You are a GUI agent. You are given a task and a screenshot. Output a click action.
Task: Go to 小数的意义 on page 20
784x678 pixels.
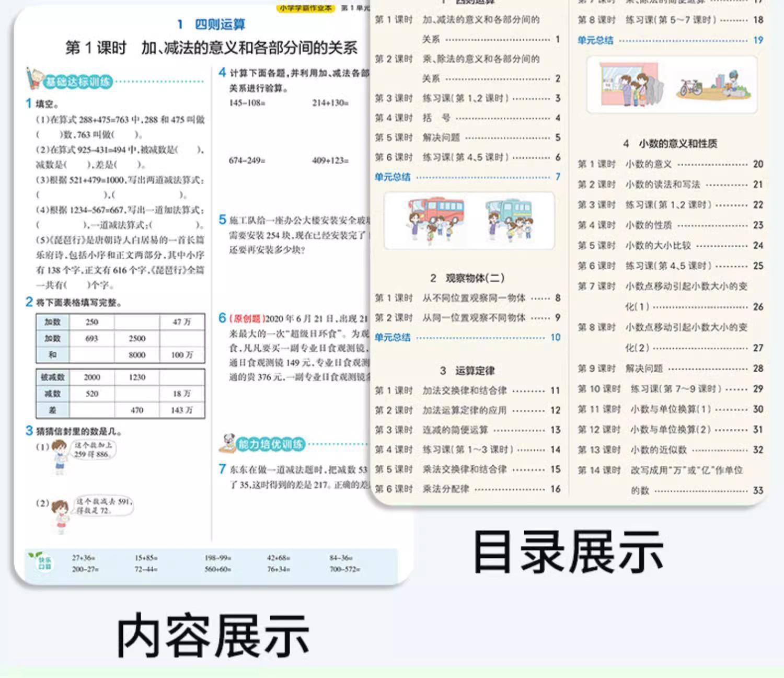coord(648,164)
